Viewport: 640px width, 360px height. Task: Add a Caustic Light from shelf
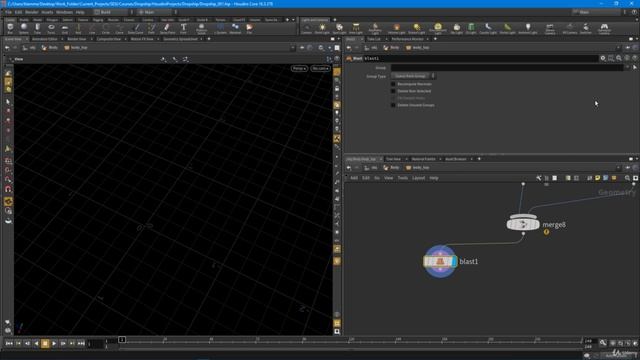click(x=488, y=29)
